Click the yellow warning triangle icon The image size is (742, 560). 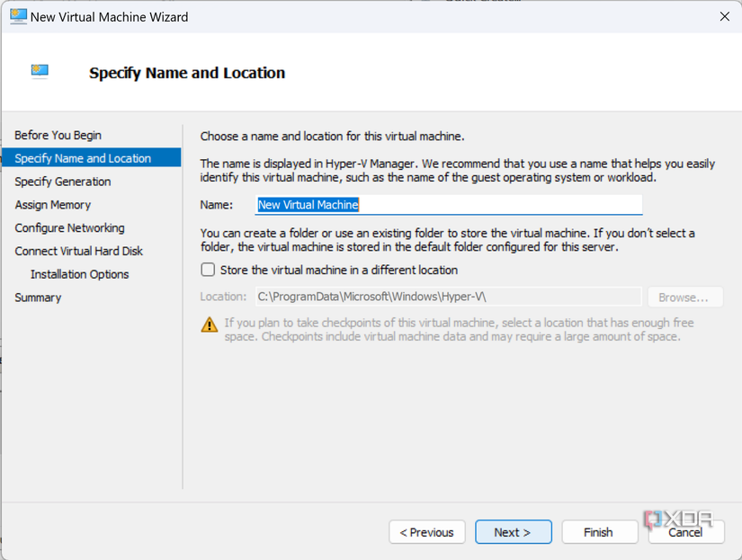click(210, 324)
